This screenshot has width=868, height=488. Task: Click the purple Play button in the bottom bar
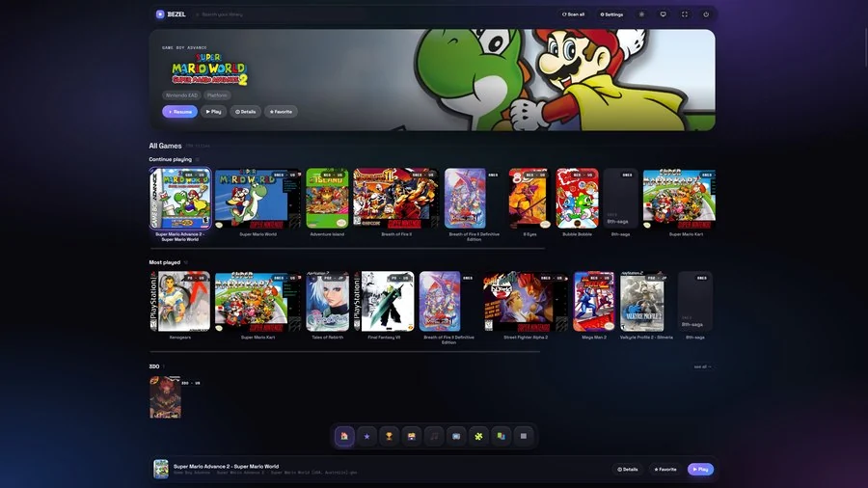point(700,469)
